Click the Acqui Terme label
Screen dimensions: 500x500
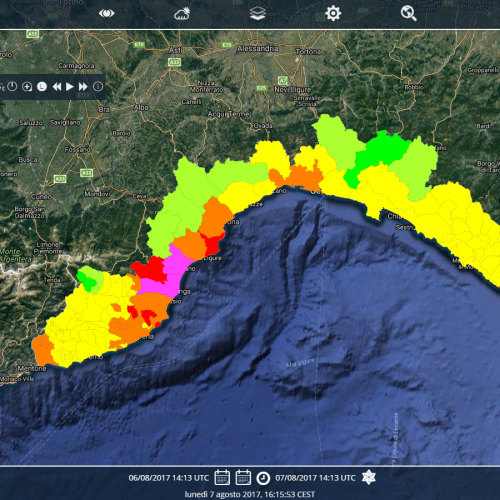pos(228,114)
